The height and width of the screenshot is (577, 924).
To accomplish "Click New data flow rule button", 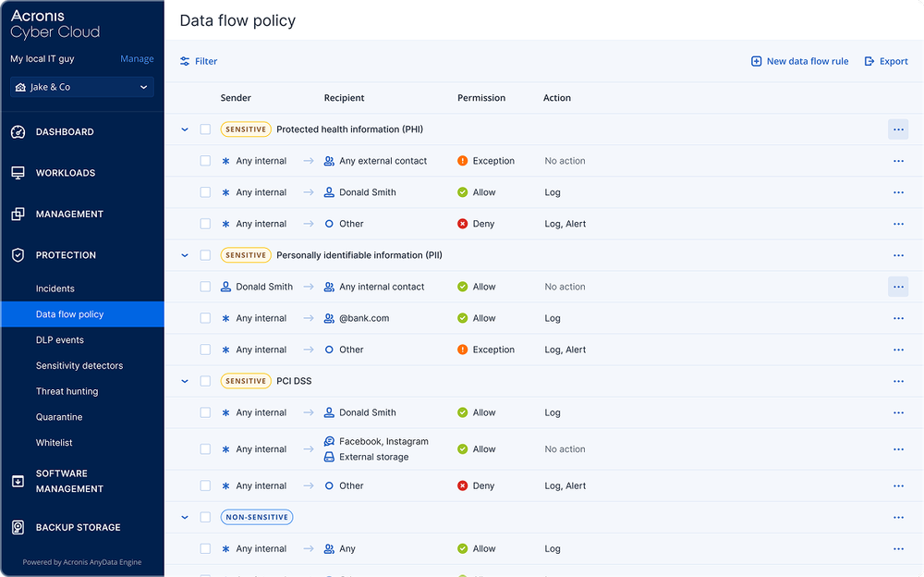I will (799, 61).
